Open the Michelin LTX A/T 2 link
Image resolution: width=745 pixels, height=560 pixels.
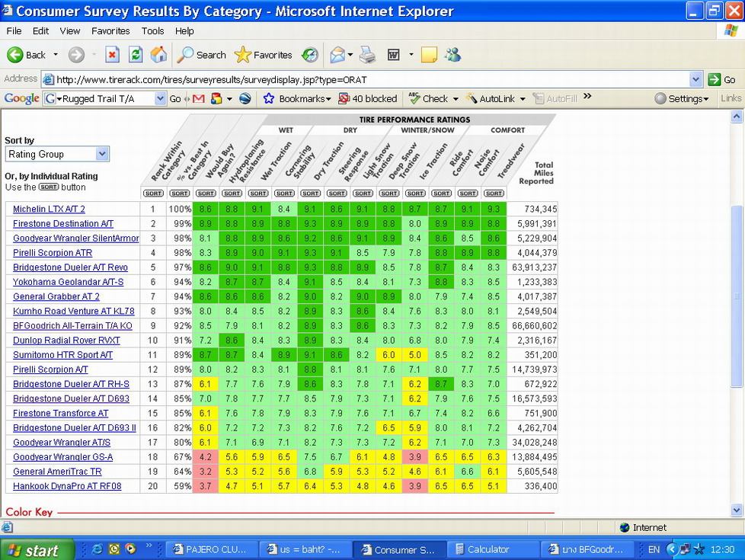point(49,209)
